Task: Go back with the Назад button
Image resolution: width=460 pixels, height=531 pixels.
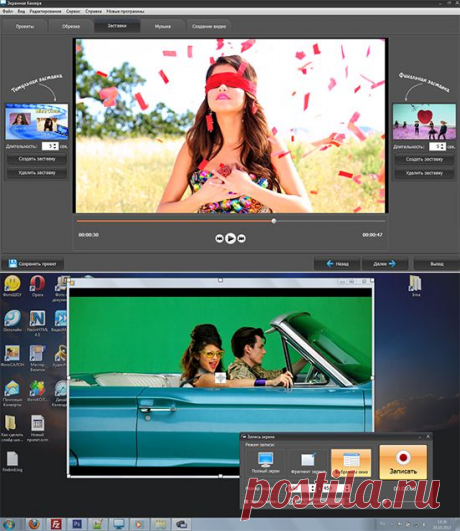Action: [x=337, y=264]
